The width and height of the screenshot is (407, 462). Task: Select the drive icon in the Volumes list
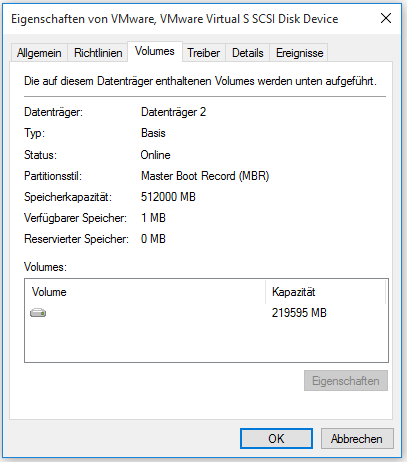(38, 313)
